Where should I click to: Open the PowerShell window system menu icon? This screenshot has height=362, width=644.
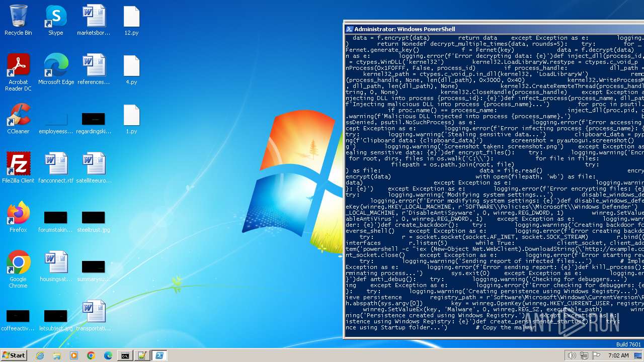tap(349, 29)
